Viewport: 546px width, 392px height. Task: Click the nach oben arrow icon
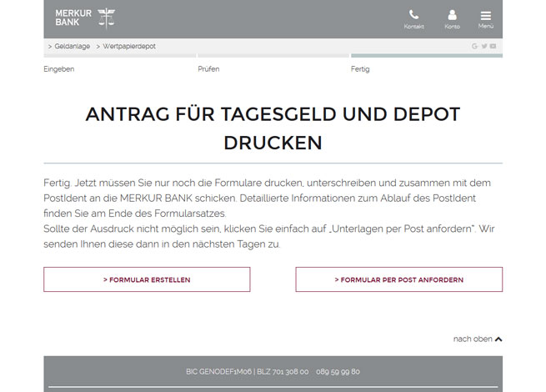click(x=498, y=339)
